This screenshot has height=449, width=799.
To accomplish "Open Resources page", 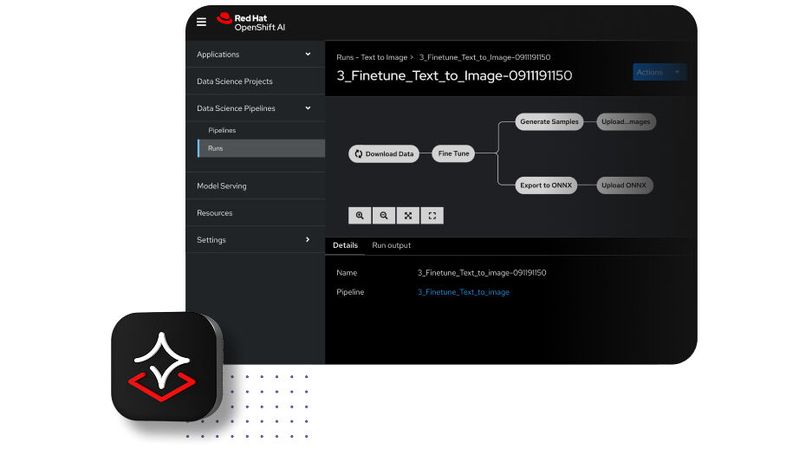I will click(x=255, y=213).
